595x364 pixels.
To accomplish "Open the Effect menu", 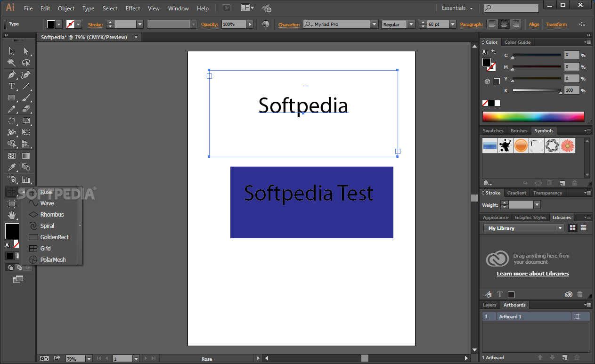I will click(x=133, y=8).
